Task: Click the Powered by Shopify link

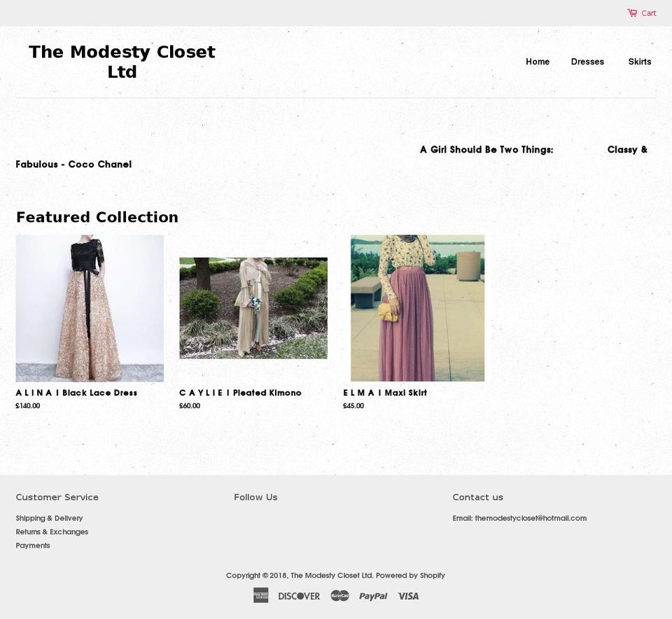Action: tap(410, 576)
